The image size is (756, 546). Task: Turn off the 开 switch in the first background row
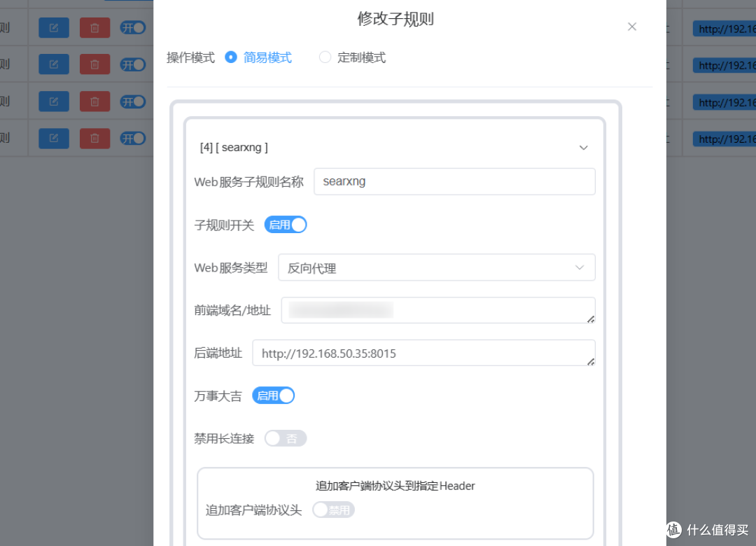[132, 27]
